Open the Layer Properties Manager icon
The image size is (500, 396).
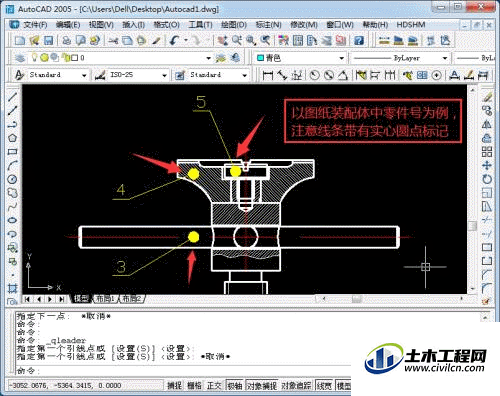20,58
